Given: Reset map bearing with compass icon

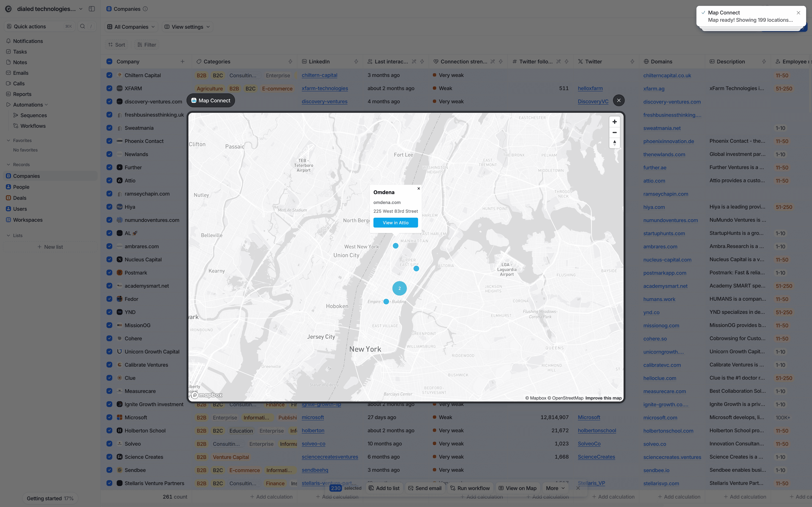Looking at the screenshot, I should click(x=614, y=143).
